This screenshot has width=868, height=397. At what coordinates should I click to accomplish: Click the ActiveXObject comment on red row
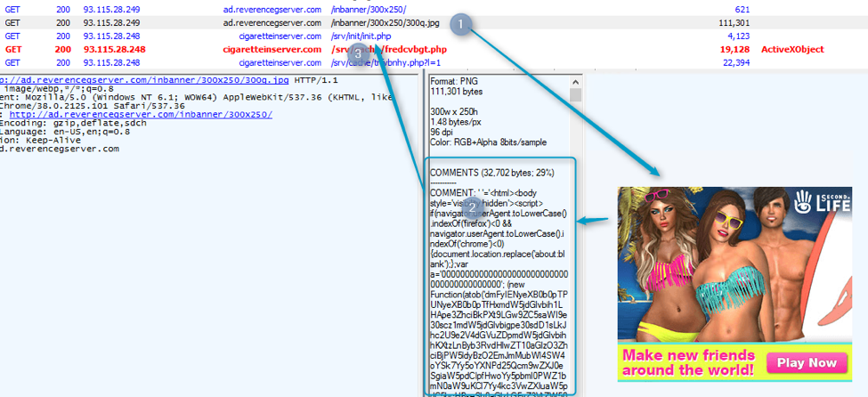[792, 50]
